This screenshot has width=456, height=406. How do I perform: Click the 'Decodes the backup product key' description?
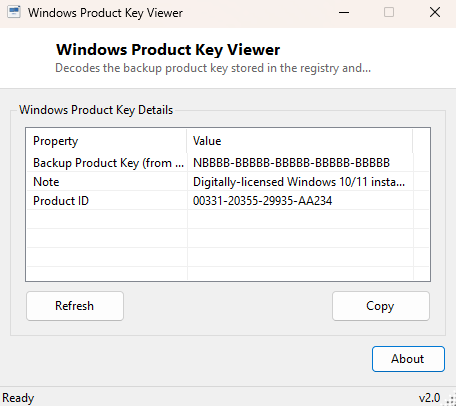(x=213, y=68)
